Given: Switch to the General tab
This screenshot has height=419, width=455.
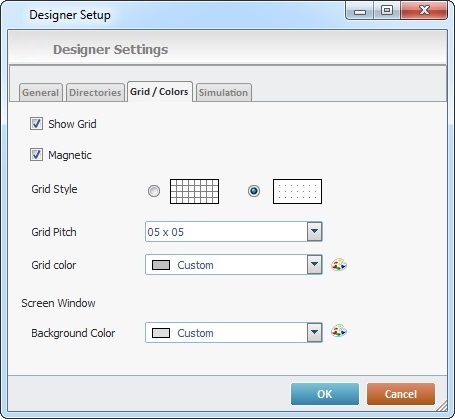Looking at the screenshot, I should [x=41, y=92].
